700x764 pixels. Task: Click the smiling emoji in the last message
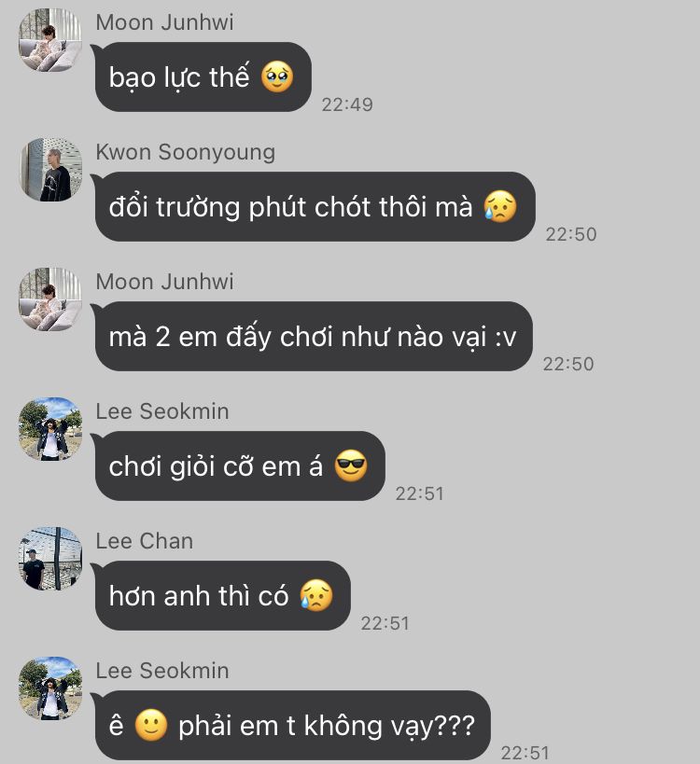pyautogui.click(x=150, y=725)
